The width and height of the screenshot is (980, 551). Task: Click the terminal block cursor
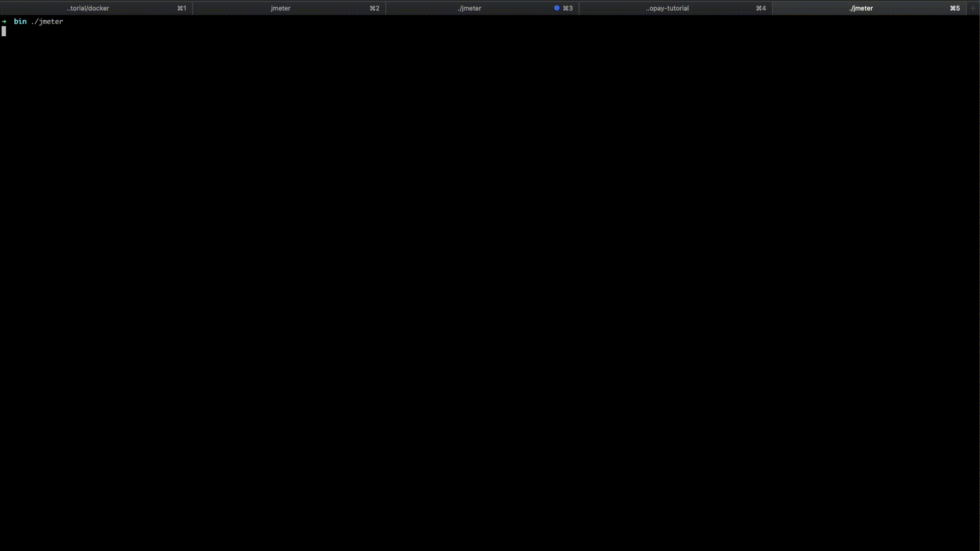(x=4, y=32)
